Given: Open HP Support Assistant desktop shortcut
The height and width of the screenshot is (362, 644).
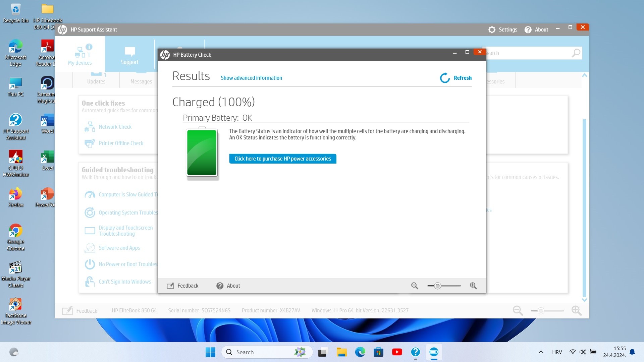Looking at the screenshot, I should tap(15, 127).
